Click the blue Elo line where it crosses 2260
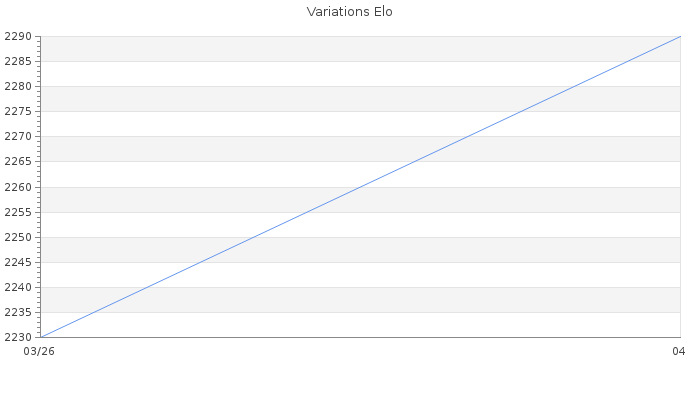 coord(360,187)
